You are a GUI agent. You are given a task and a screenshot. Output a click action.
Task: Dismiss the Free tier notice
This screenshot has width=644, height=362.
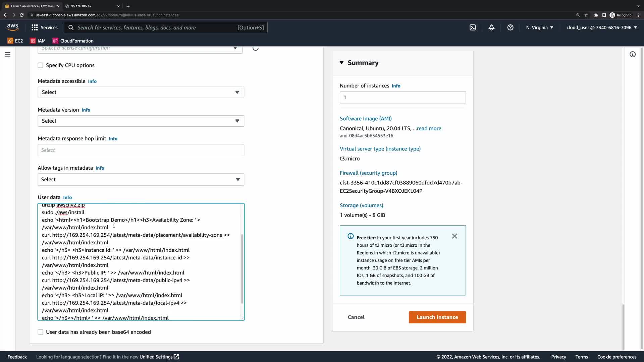point(454,236)
